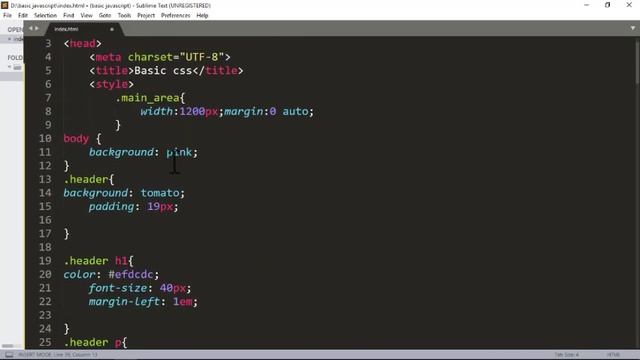
Task: Click the 'pink' color value
Action: pos(179,152)
